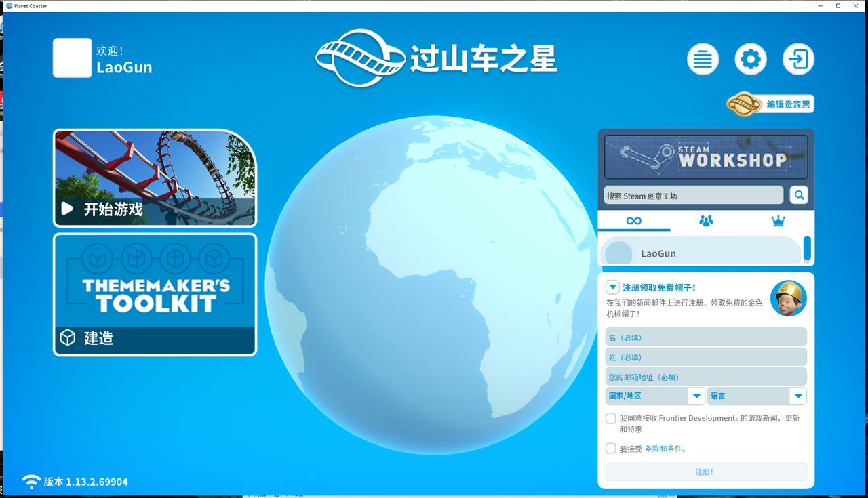Click the LaoGun profile avatar square

[73, 58]
